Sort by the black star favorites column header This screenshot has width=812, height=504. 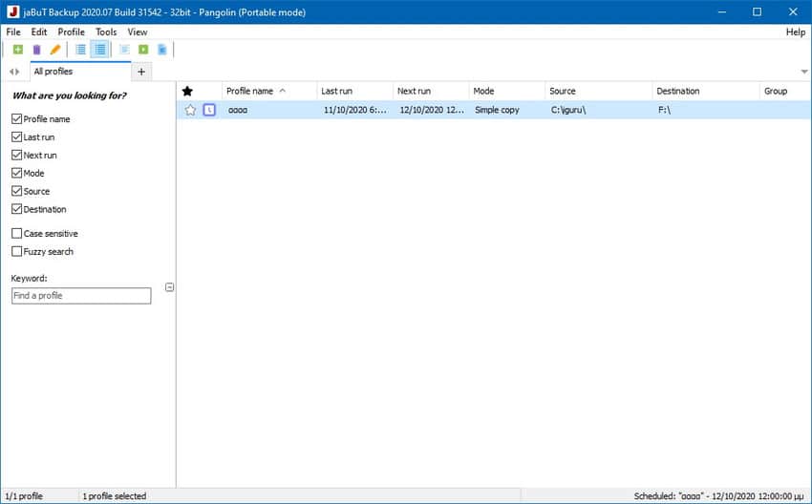tap(187, 91)
